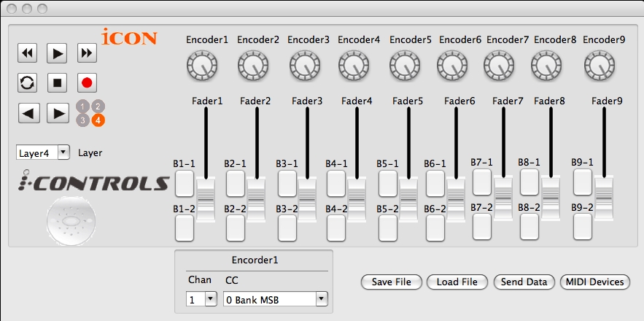Select the B7-1 button
Image resolution: width=644 pixels, height=321 pixels.
point(482,182)
